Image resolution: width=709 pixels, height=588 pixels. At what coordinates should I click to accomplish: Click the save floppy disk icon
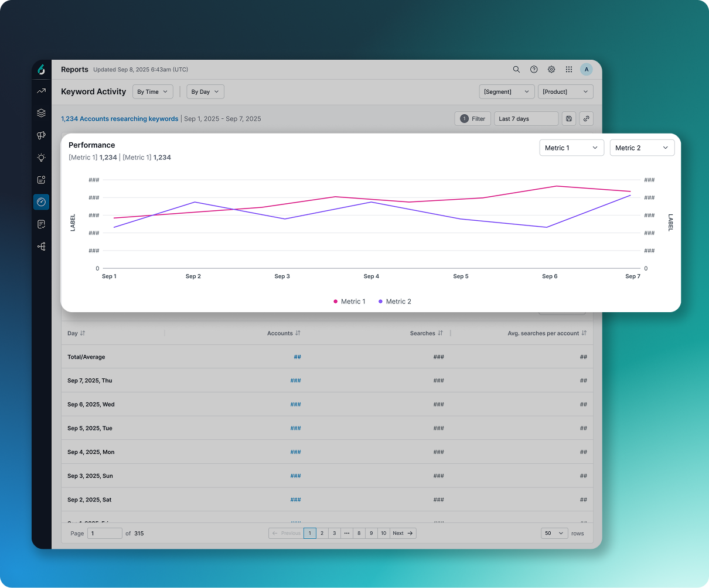[569, 118]
